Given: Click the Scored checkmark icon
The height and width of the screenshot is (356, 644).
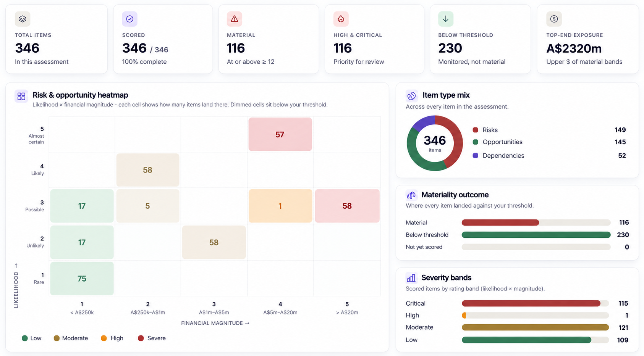Looking at the screenshot, I should pyautogui.click(x=130, y=19).
